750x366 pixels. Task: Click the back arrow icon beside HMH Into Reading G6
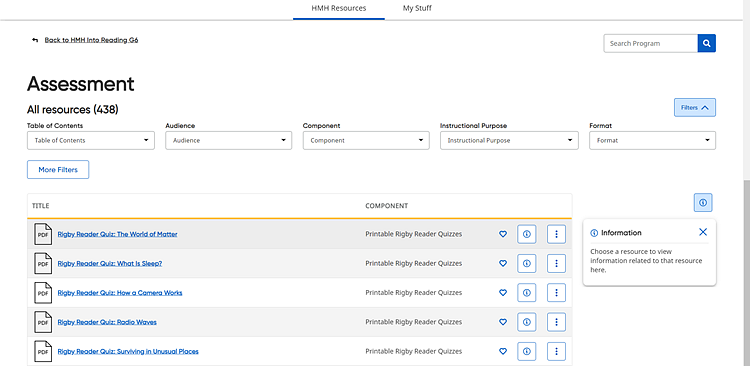(x=35, y=40)
